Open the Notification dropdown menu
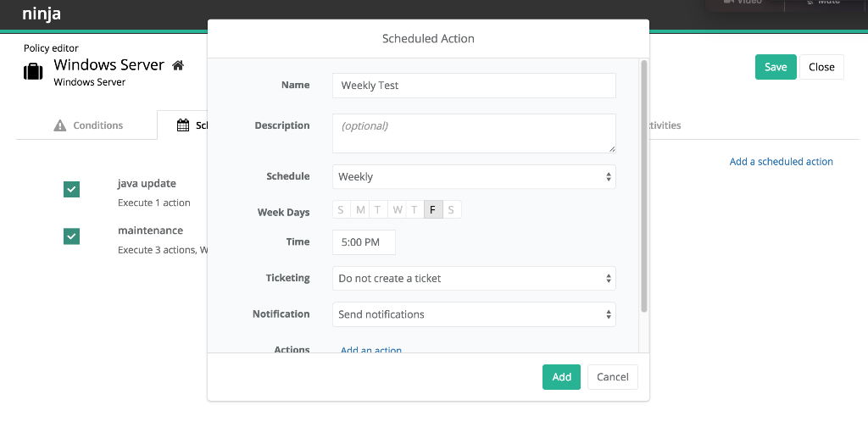 pyautogui.click(x=474, y=314)
